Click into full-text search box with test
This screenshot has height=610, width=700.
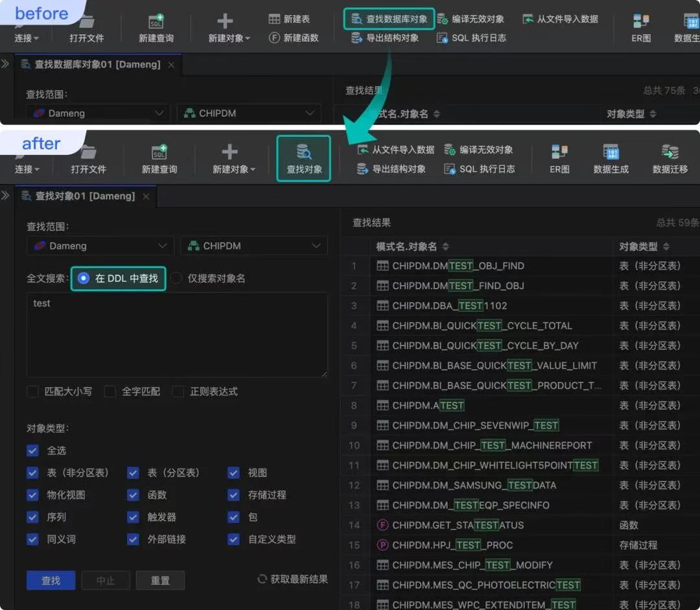(177, 335)
